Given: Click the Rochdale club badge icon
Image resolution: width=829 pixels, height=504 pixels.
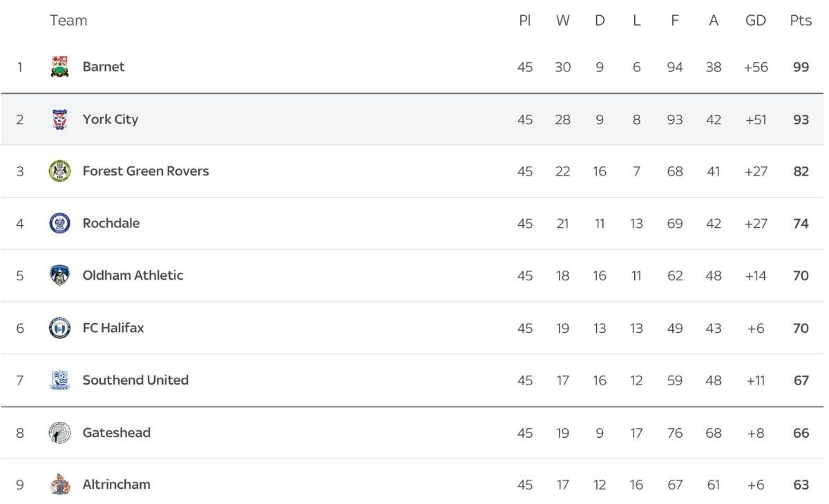Looking at the screenshot, I should point(60,223).
